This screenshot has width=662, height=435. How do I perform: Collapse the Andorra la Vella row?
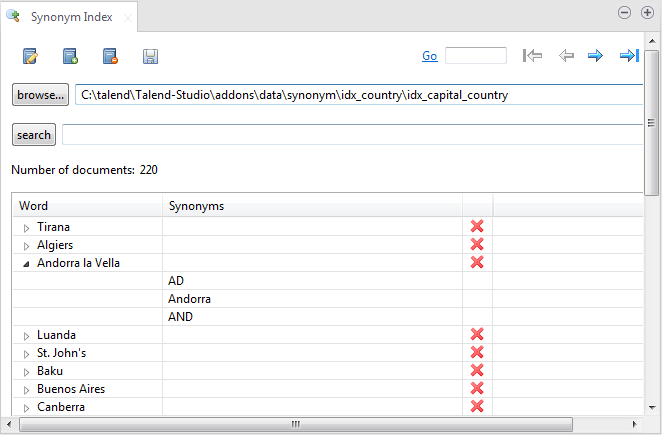(x=26, y=264)
